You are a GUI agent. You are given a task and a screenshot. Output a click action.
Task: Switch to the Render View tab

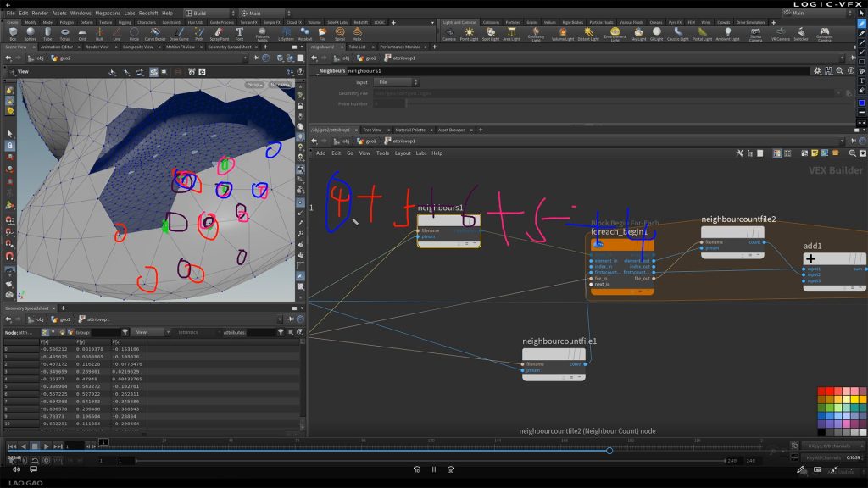click(x=97, y=47)
